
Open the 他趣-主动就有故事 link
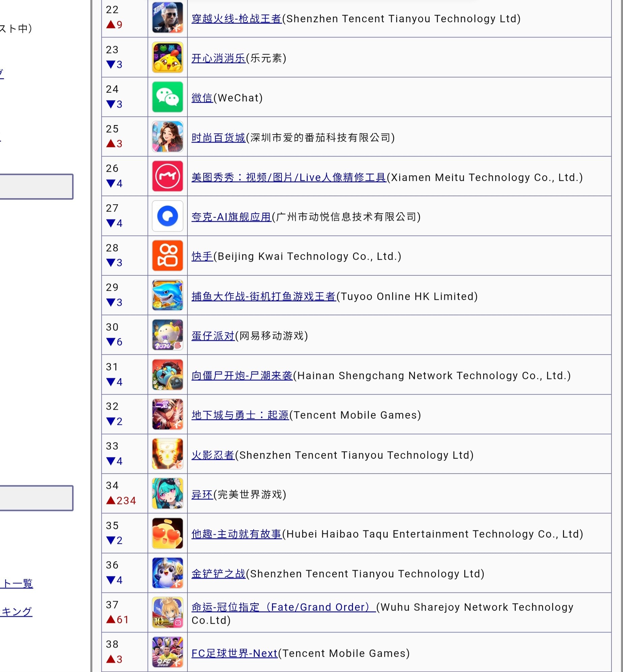click(x=237, y=534)
